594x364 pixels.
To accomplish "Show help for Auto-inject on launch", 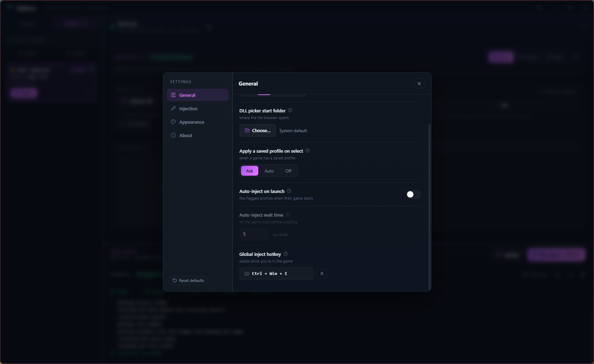I will point(289,191).
